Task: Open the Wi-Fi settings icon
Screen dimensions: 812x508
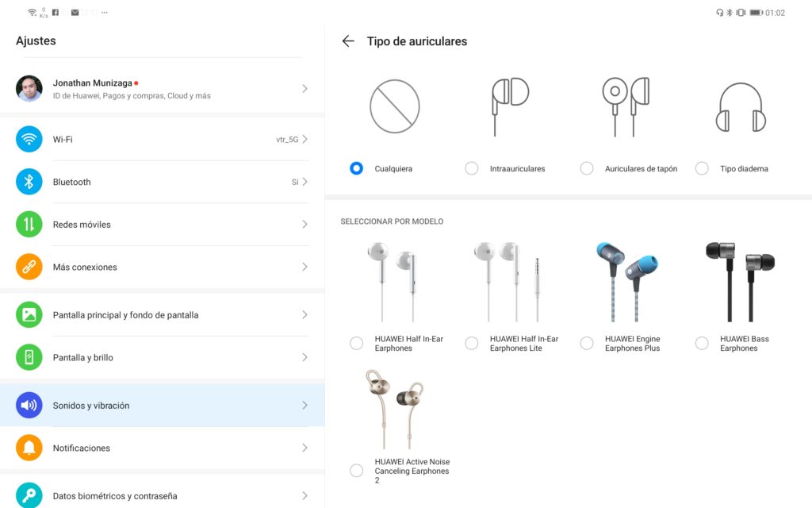Action: (x=29, y=139)
